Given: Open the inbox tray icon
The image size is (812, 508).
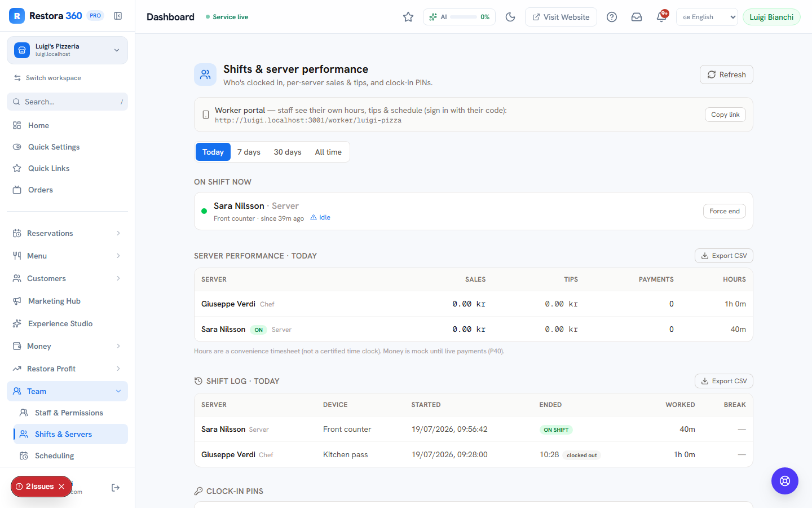Looking at the screenshot, I should click(x=637, y=17).
